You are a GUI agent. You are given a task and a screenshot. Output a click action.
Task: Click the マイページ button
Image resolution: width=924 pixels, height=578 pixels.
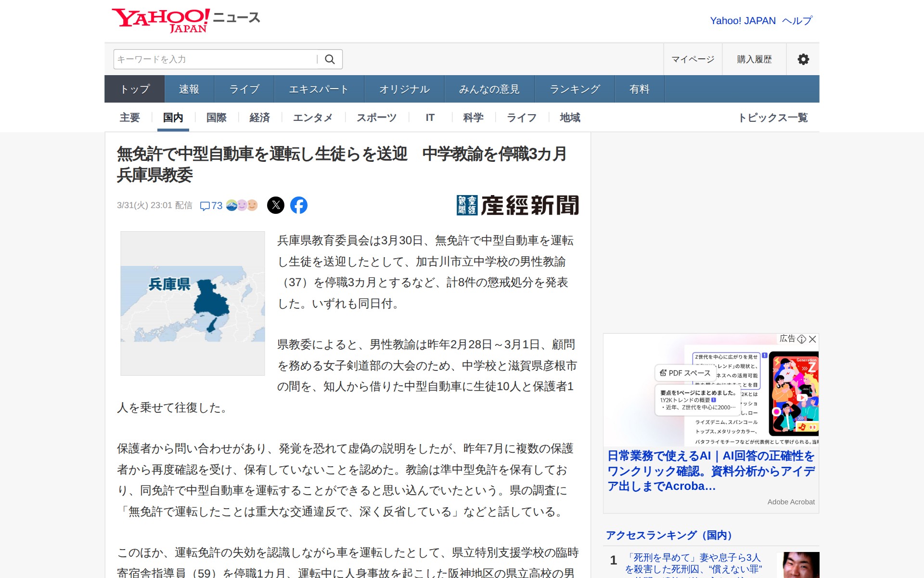point(693,59)
